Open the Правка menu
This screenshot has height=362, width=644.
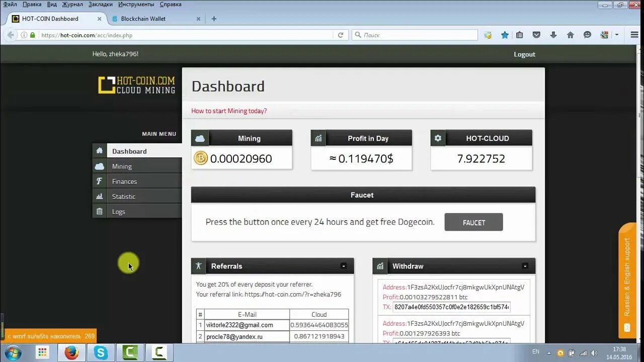[32, 4]
